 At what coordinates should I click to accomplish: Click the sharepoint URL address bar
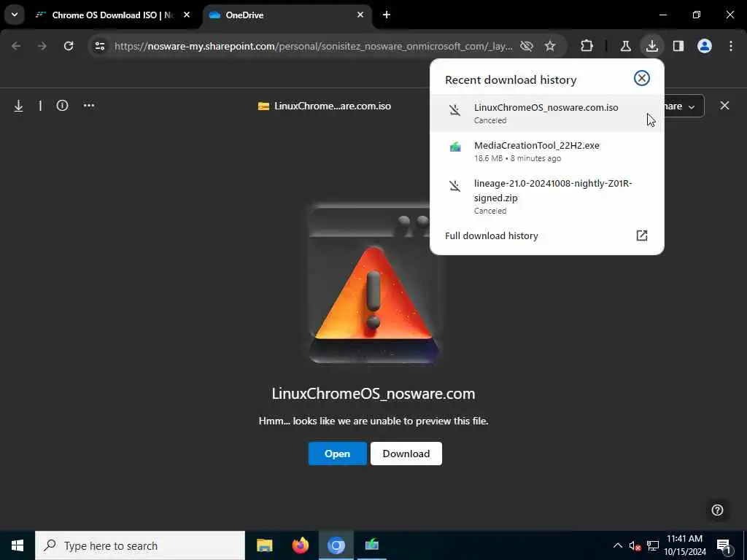tap(314, 46)
